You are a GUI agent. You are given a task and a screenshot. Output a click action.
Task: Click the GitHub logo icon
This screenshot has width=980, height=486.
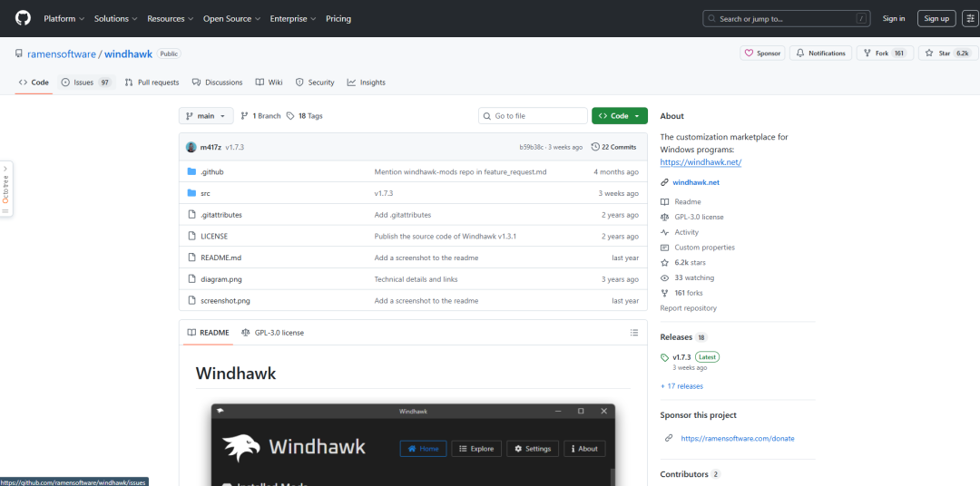[23, 18]
